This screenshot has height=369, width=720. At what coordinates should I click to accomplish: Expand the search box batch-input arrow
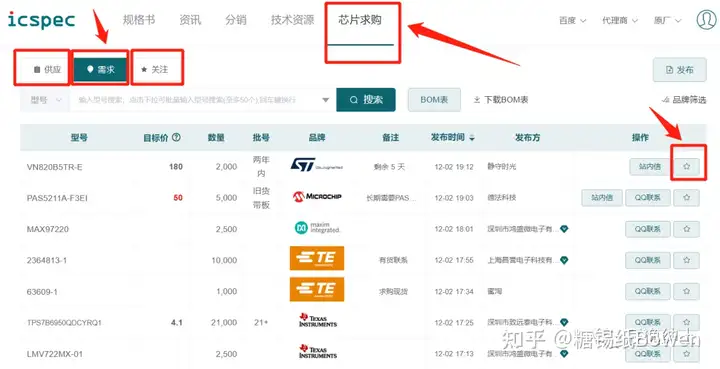click(x=326, y=100)
